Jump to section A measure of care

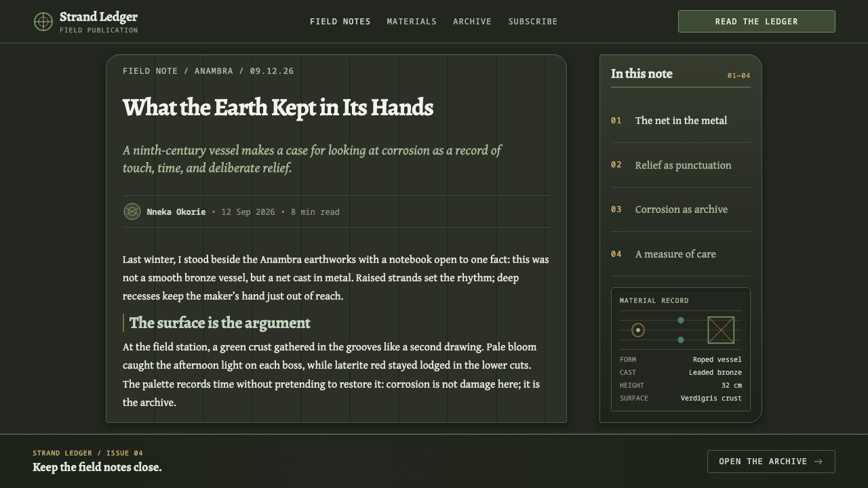[x=681, y=254]
